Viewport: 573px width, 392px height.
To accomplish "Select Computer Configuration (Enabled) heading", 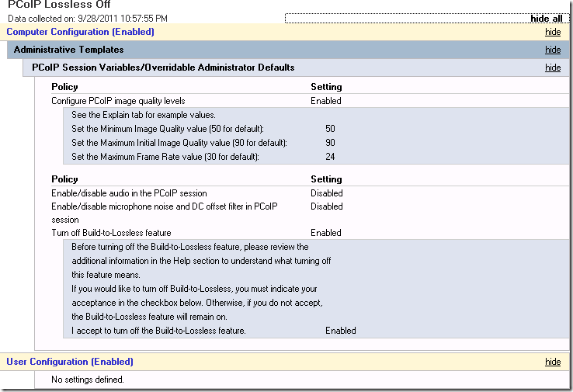I will (81, 32).
